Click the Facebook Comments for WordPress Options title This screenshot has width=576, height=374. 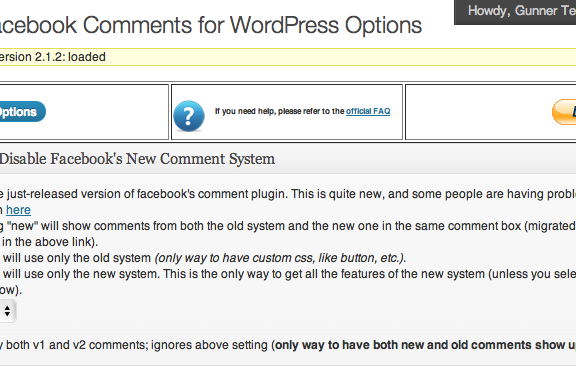(210, 25)
